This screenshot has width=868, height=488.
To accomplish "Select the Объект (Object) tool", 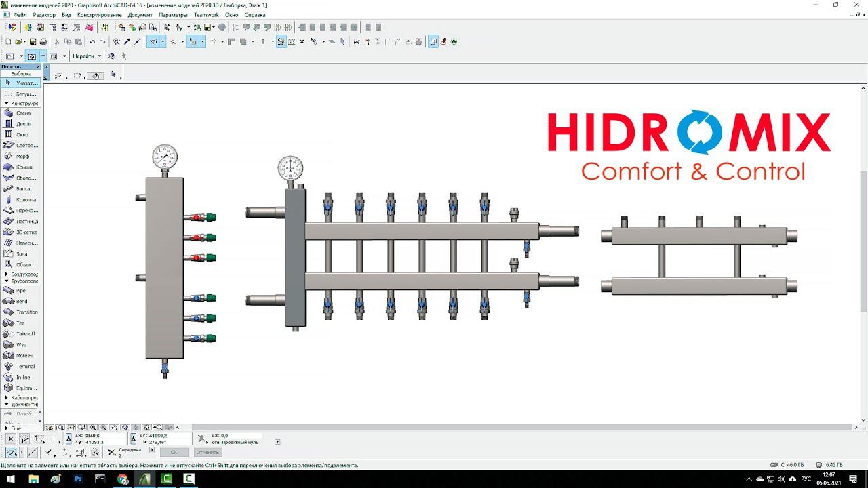I will [x=20, y=265].
